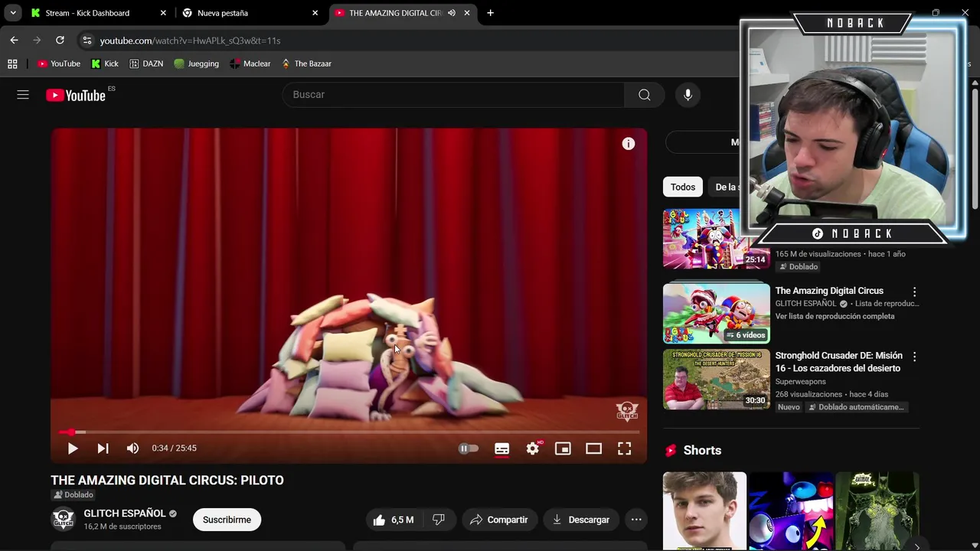Image resolution: width=980 pixels, height=551 pixels.
Task: Open a new browser tab
Action: pyautogui.click(x=490, y=13)
